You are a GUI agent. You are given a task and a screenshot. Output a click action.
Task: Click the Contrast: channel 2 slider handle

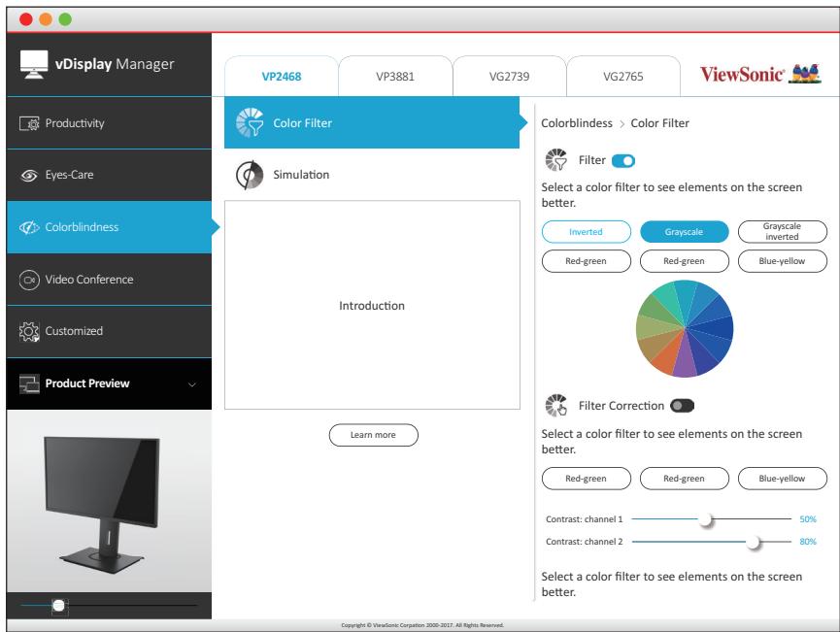(754, 542)
